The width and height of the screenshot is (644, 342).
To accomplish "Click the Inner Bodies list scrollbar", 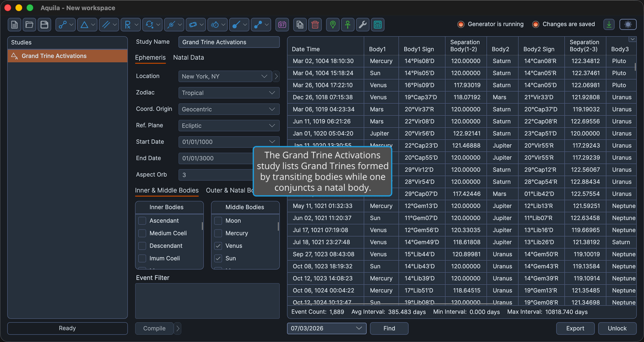I will tap(202, 226).
